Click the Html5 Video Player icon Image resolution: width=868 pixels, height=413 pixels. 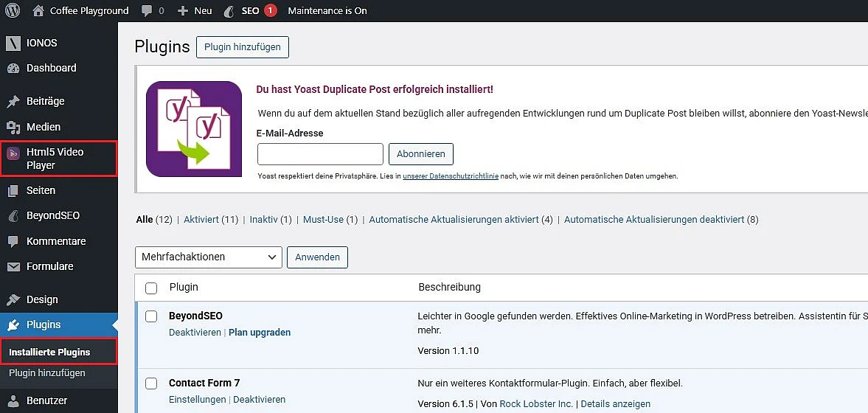13,153
